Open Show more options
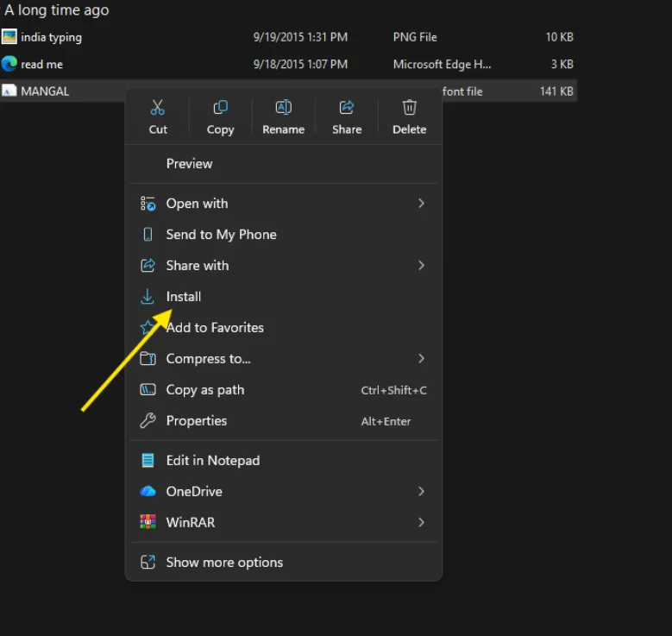This screenshot has width=672, height=636. (x=224, y=563)
